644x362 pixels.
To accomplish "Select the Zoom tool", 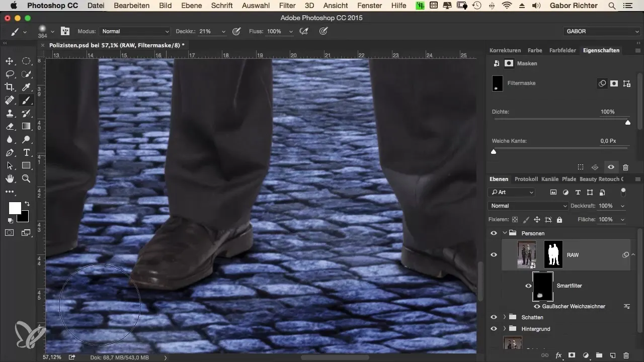I will (26, 178).
